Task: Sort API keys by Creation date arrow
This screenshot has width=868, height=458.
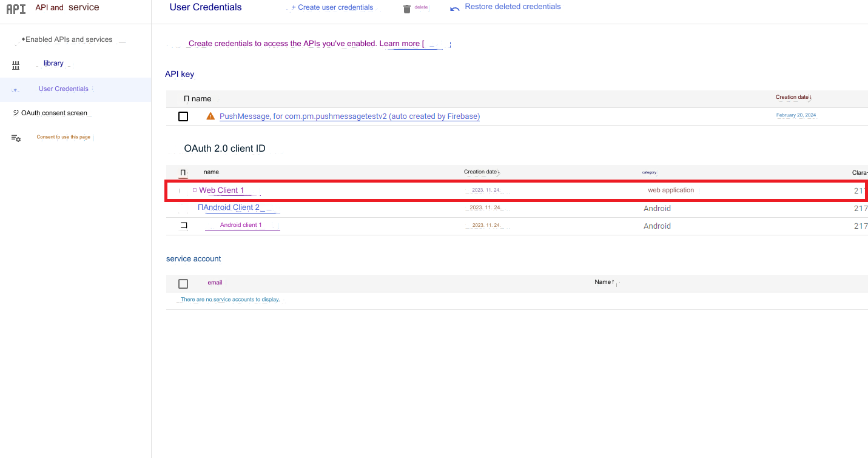Action: coord(810,98)
